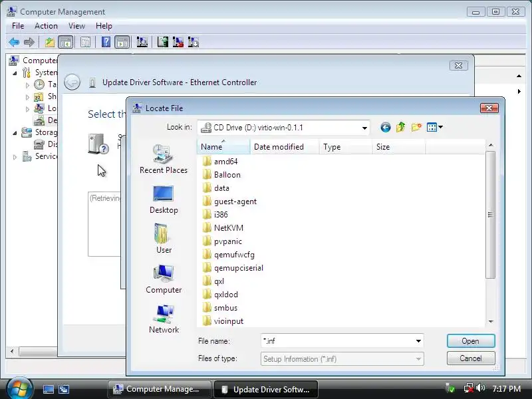Click the Back arrow in Computer Management toolbar
The width and height of the screenshot is (532, 399).
click(x=14, y=43)
